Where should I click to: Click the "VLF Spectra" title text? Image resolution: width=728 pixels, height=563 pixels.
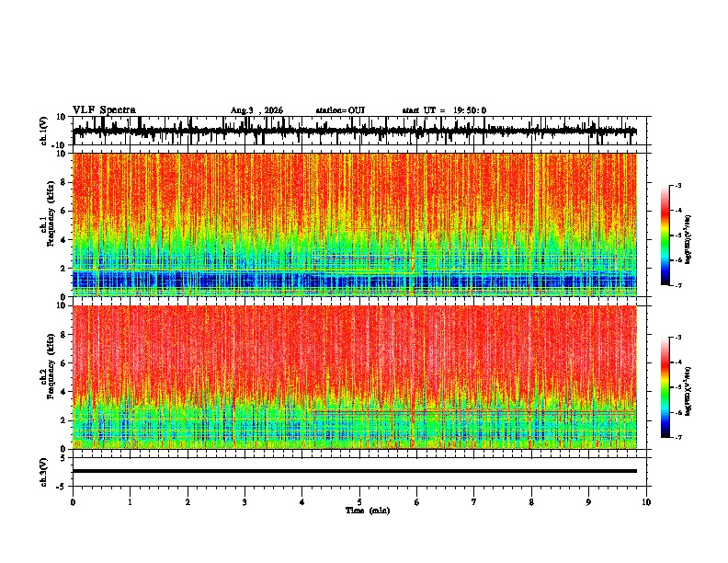click(104, 110)
